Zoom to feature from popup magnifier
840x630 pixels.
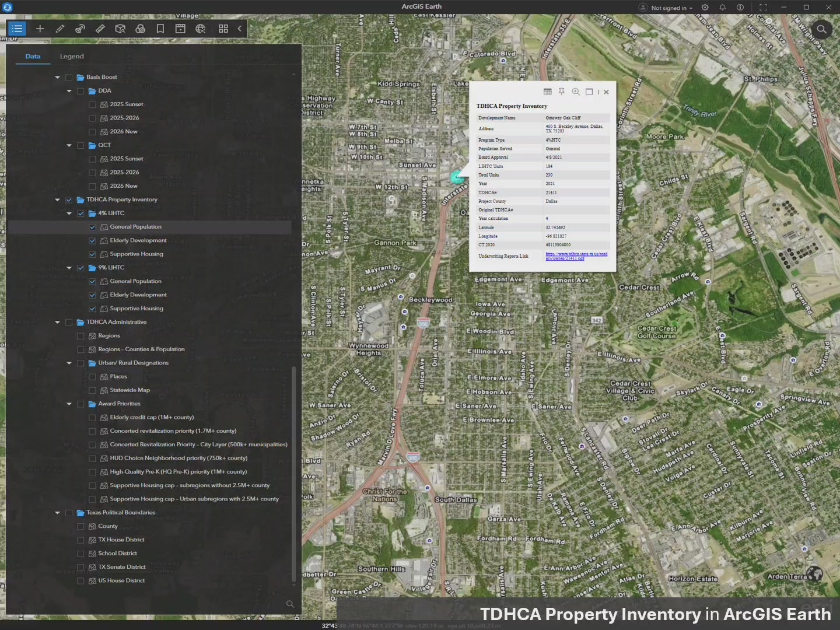576,92
